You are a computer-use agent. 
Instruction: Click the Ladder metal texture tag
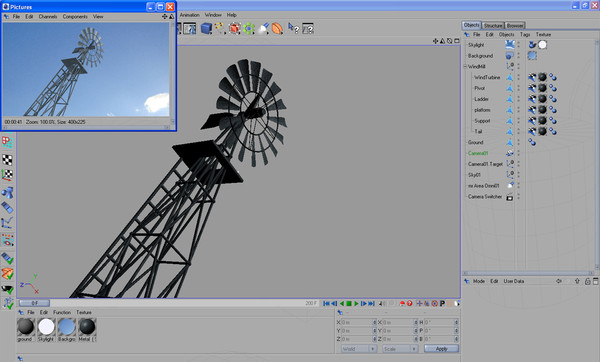click(543, 99)
